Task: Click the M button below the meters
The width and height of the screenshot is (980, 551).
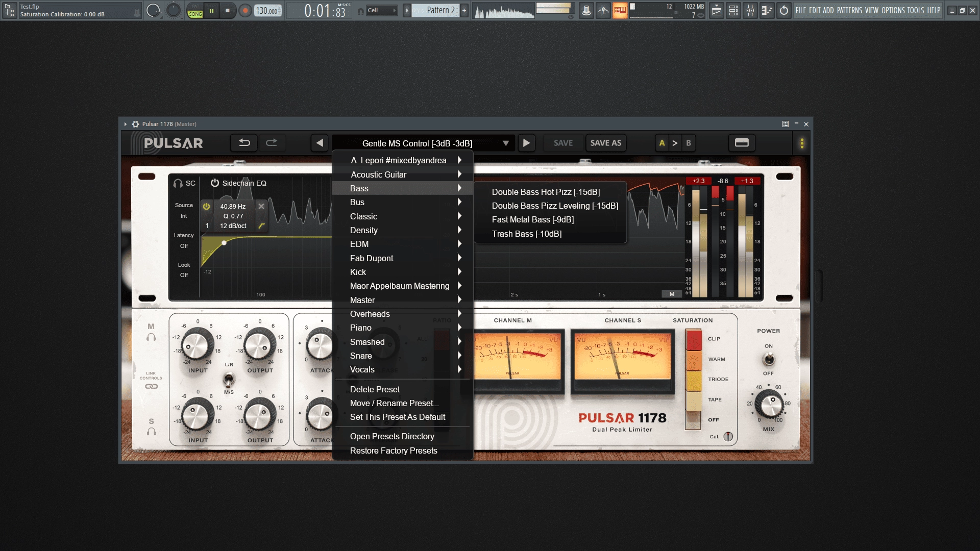Action: pyautogui.click(x=672, y=294)
